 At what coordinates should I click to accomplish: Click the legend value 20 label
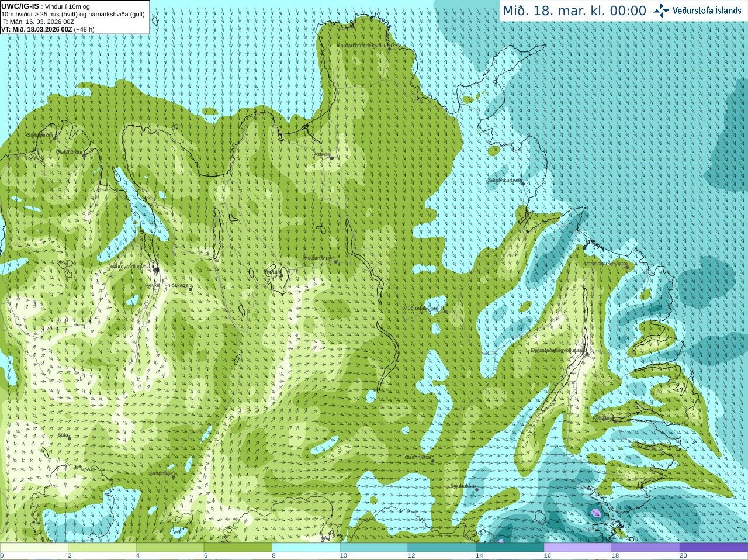click(683, 556)
